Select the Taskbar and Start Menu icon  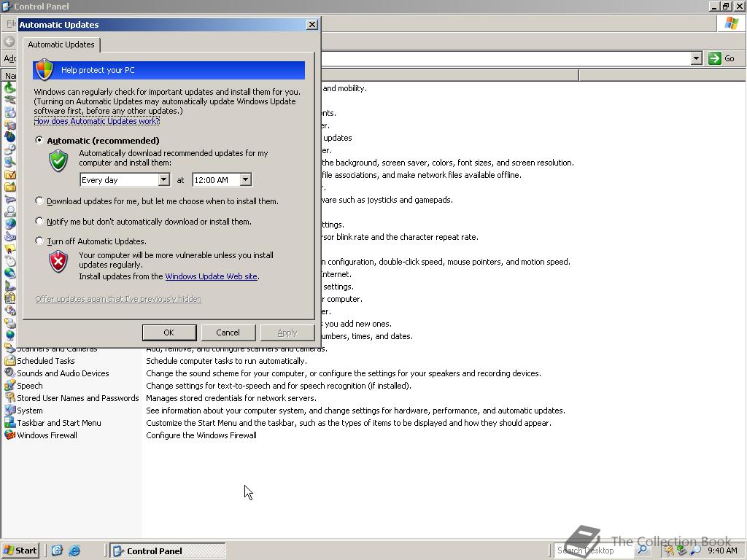[9, 423]
